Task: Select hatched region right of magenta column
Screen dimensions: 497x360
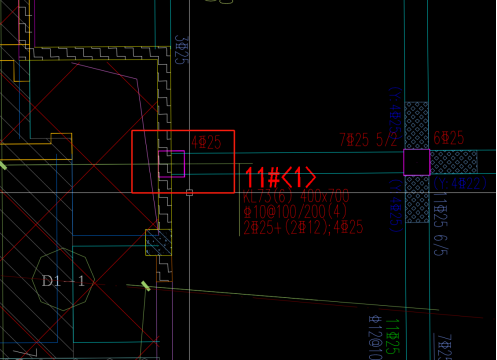Action: [x=454, y=162]
